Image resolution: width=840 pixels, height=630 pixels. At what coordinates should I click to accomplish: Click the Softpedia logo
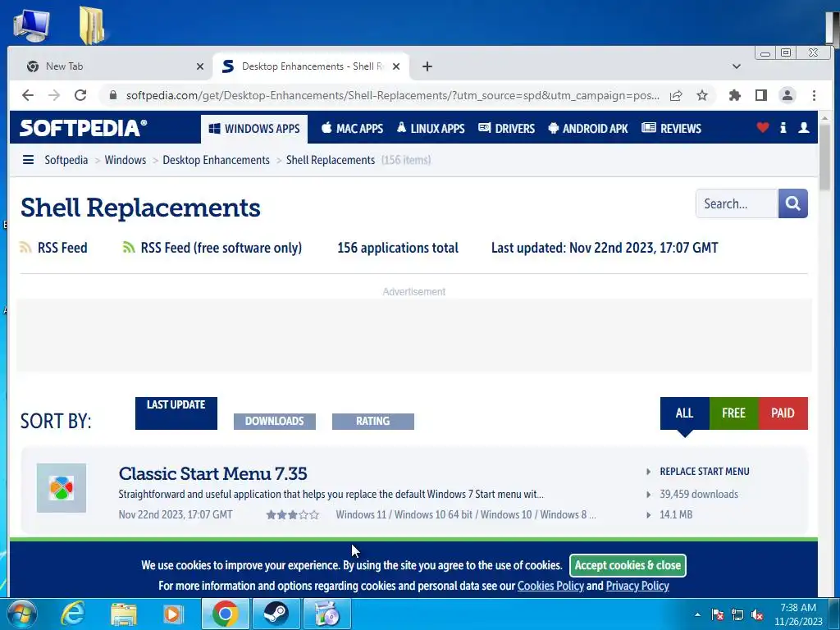pyautogui.click(x=83, y=128)
